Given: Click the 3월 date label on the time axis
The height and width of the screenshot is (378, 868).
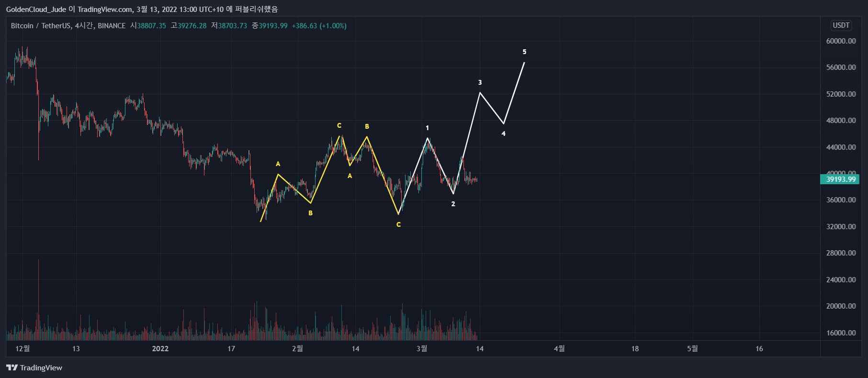Looking at the screenshot, I should [x=422, y=349].
